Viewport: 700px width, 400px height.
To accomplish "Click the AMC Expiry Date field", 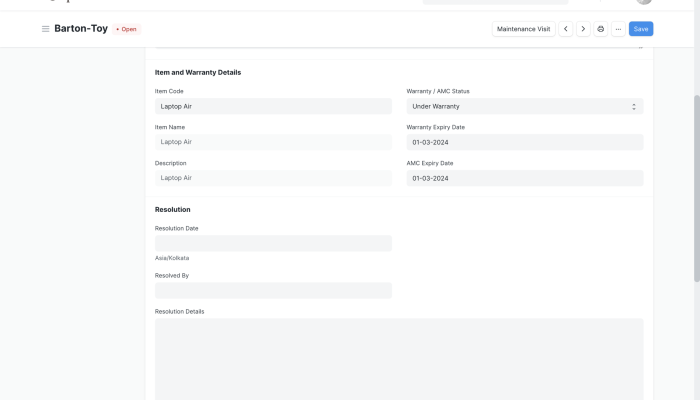I will click(525, 178).
